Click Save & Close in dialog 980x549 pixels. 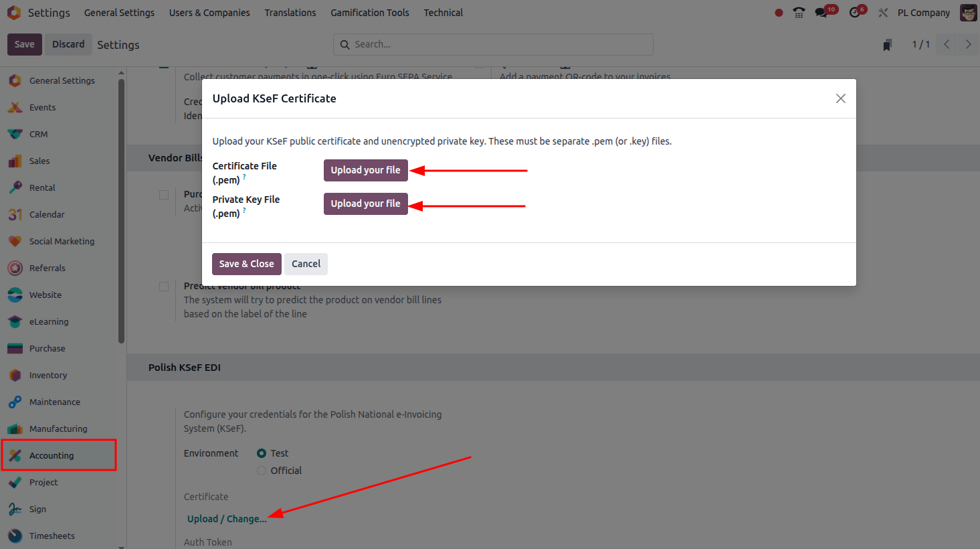coord(246,264)
